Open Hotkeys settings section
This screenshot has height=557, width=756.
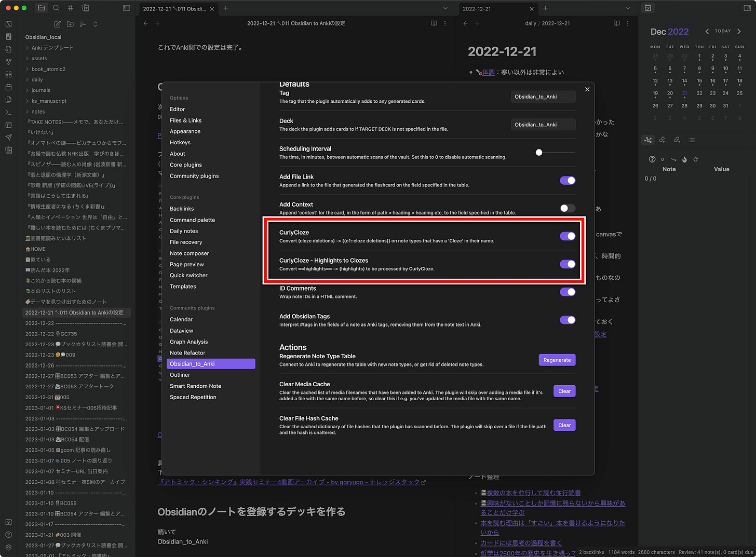(180, 142)
